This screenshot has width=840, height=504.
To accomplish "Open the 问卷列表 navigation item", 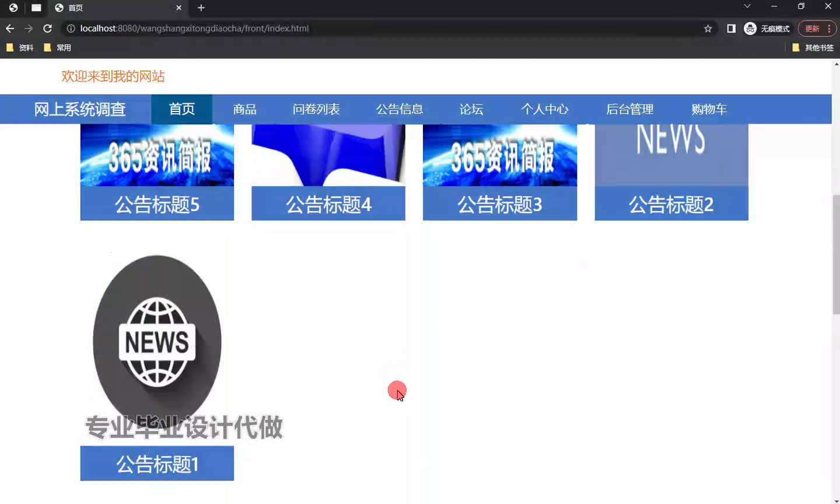I will tap(316, 109).
